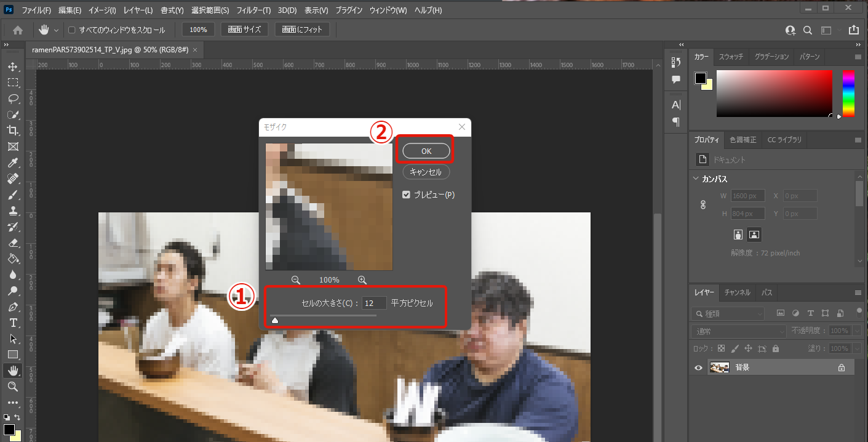Select the Zoom tool in toolbar
The image size is (868, 442).
13,387
